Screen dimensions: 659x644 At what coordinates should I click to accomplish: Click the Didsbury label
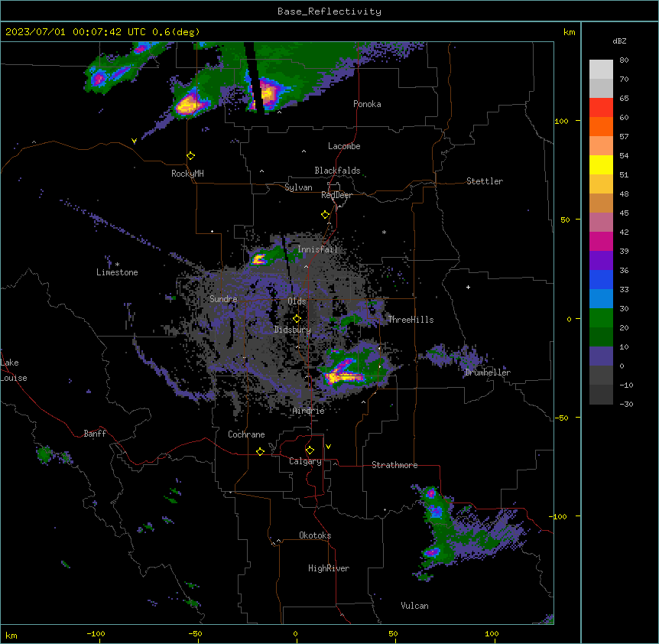pyautogui.click(x=293, y=330)
